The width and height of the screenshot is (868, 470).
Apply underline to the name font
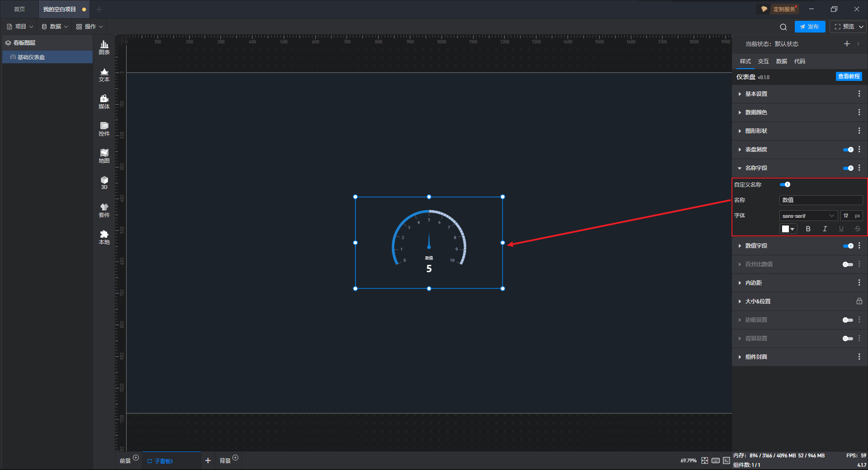point(841,229)
